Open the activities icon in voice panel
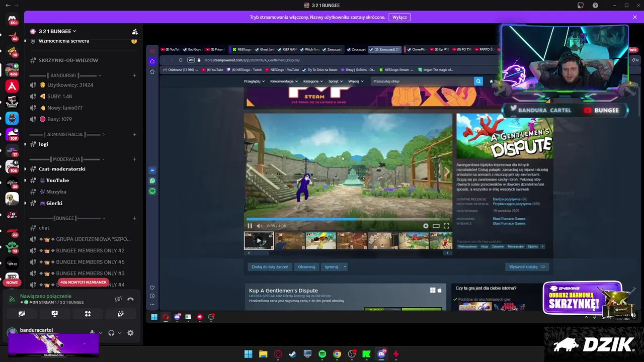This screenshot has height=362, width=644. (x=88, y=314)
